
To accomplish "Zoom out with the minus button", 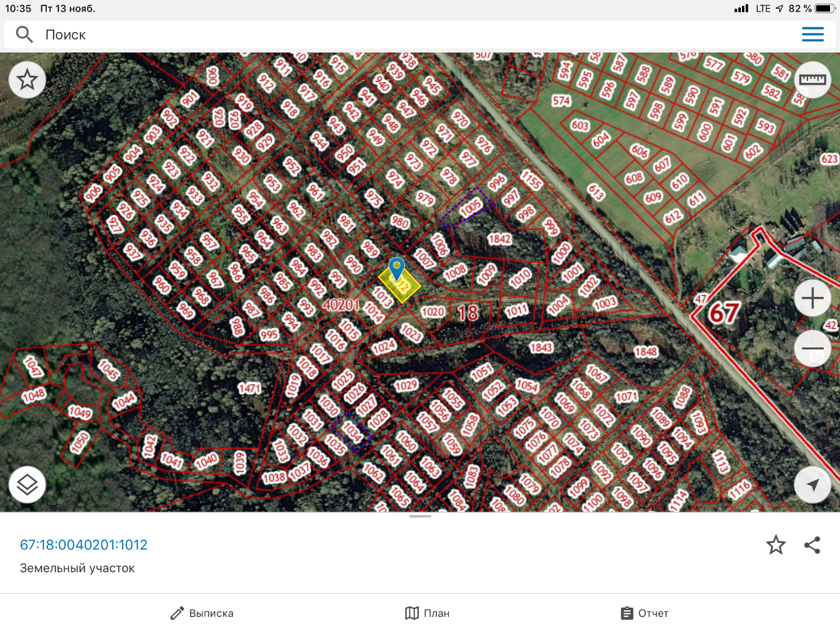I will (813, 348).
